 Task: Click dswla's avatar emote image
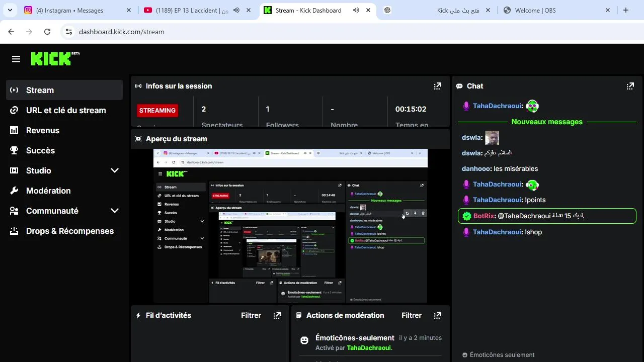pyautogui.click(x=492, y=138)
